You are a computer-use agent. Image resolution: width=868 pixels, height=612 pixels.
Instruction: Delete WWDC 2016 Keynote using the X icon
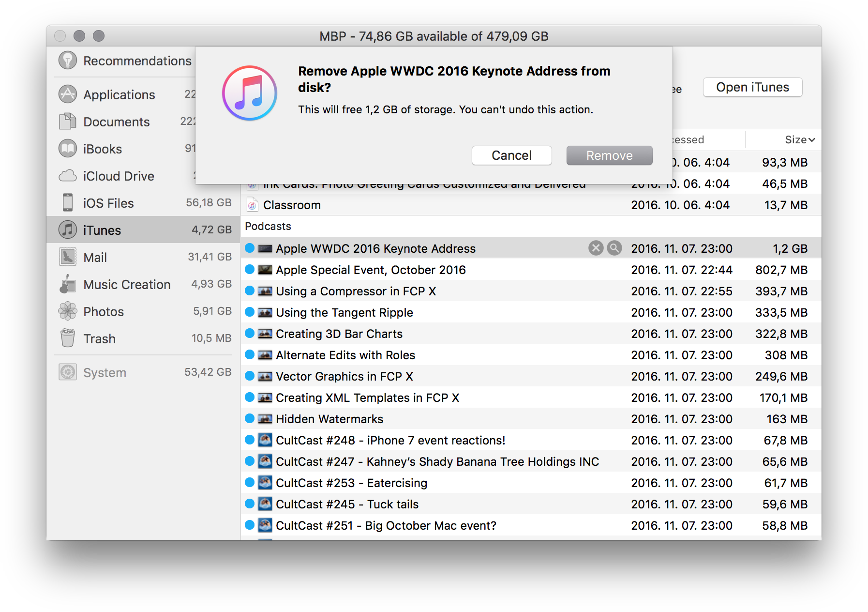pyautogui.click(x=596, y=248)
